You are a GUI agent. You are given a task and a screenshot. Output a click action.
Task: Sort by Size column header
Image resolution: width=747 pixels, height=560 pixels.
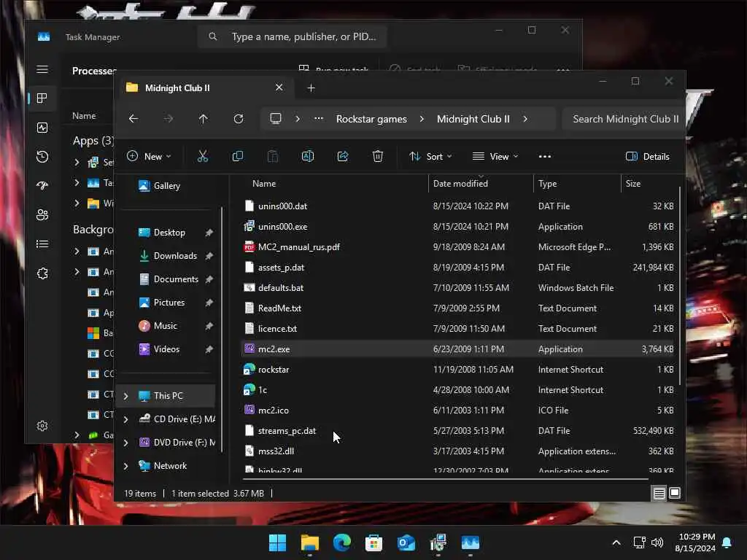[649, 183]
